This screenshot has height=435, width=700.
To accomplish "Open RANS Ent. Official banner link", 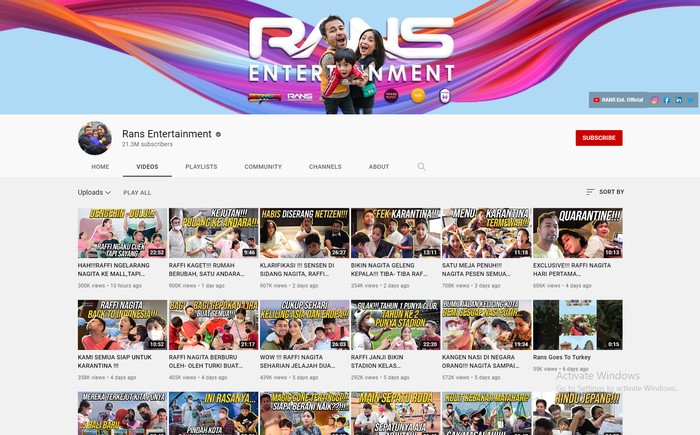I will [x=618, y=100].
